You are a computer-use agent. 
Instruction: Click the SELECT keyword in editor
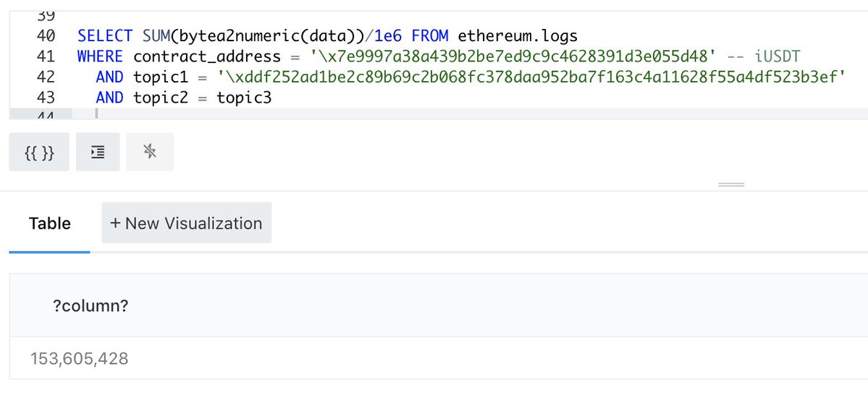coord(105,36)
